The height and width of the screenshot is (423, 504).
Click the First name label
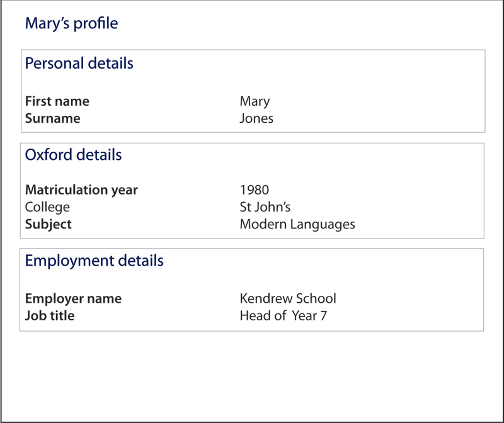[x=57, y=101]
